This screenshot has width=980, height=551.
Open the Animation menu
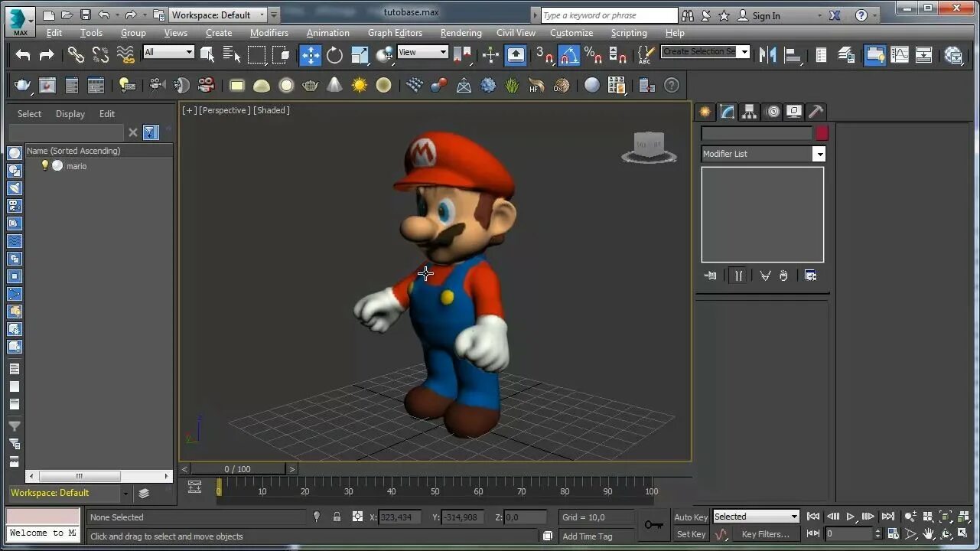pos(328,33)
